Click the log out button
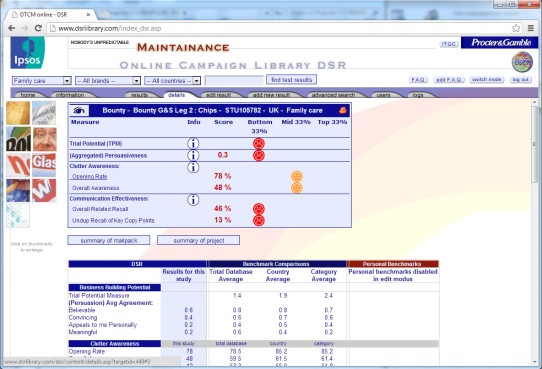The image size is (542, 369). pyautogui.click(x=521, y=79)
